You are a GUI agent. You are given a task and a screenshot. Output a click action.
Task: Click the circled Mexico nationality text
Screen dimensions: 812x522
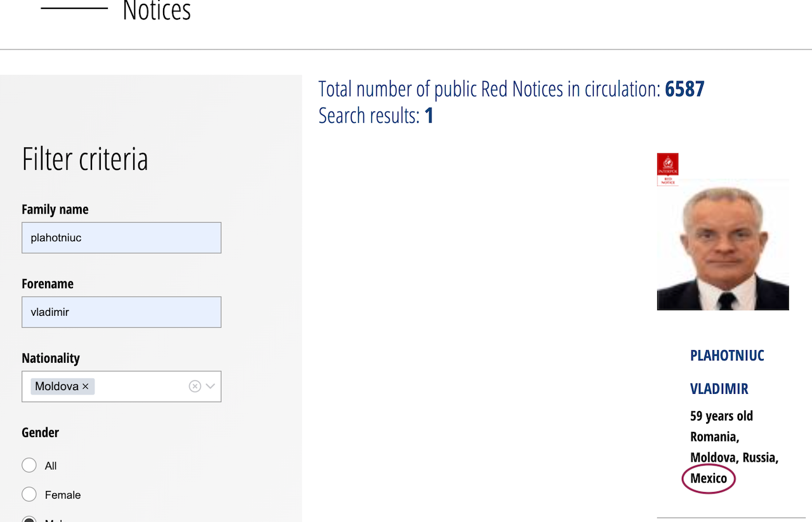coord(709,478)
